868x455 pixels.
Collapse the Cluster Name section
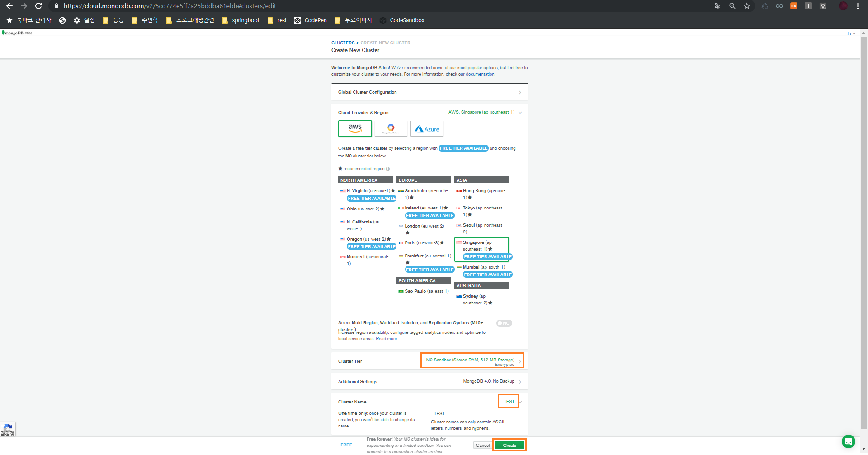pos(521,402)
